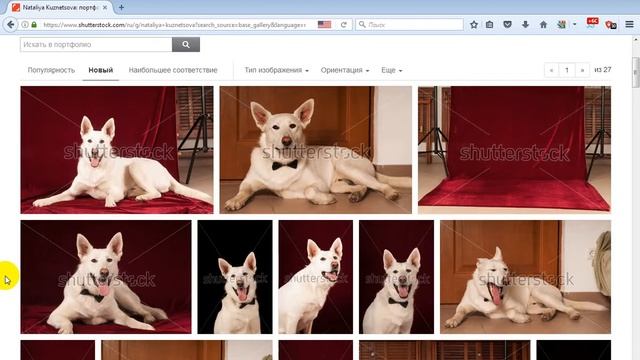Go to the browser home page icon
The height and width of the screenshot is (360, 640).
543,24
